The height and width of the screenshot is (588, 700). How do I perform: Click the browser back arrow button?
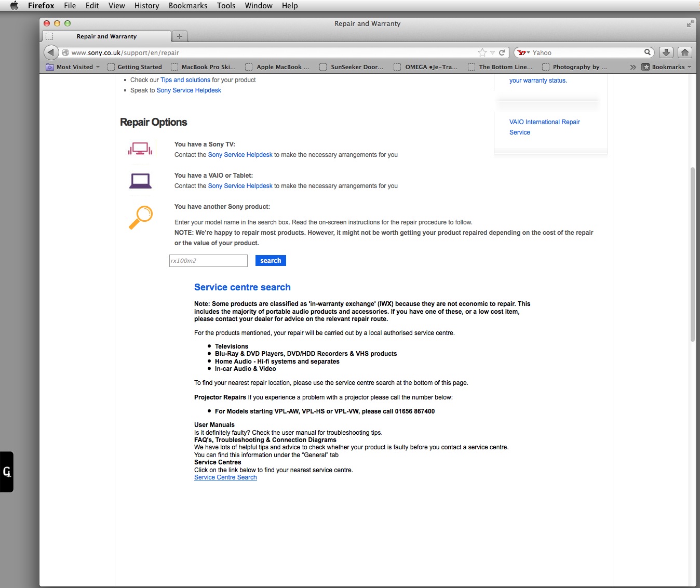tap(51, 52)
